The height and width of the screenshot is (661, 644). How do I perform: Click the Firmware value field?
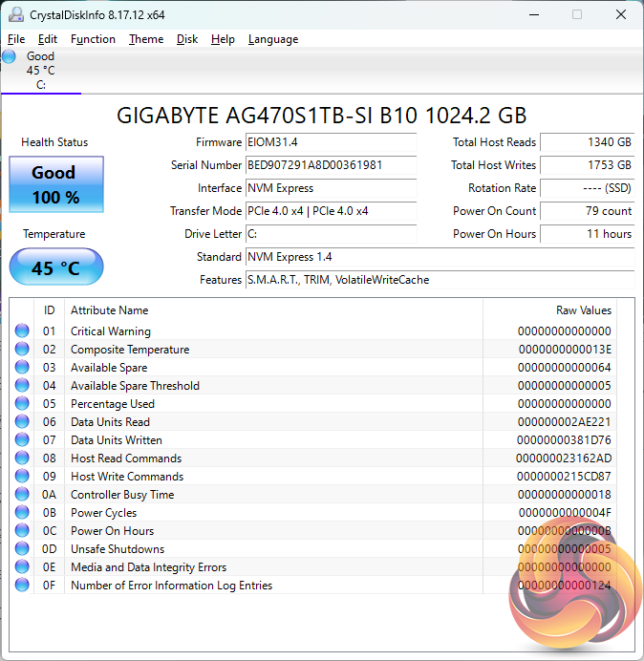[x=331, y=142]
